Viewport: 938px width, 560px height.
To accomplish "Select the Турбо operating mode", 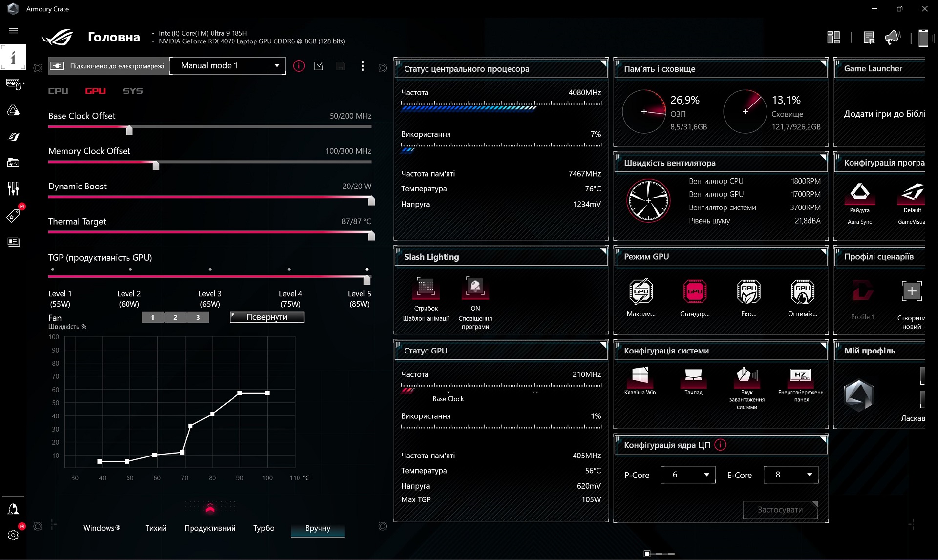I will tap(264, 528).
